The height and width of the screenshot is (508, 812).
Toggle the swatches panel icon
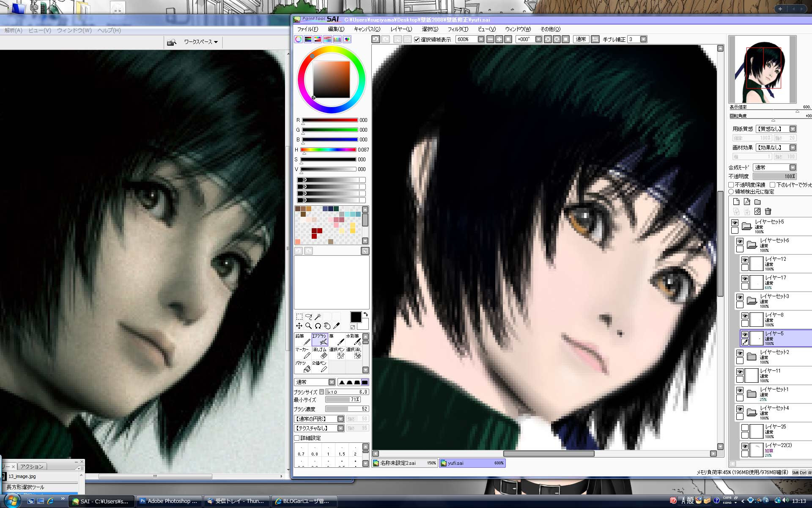pyautogui.click(x=337, y=39)
